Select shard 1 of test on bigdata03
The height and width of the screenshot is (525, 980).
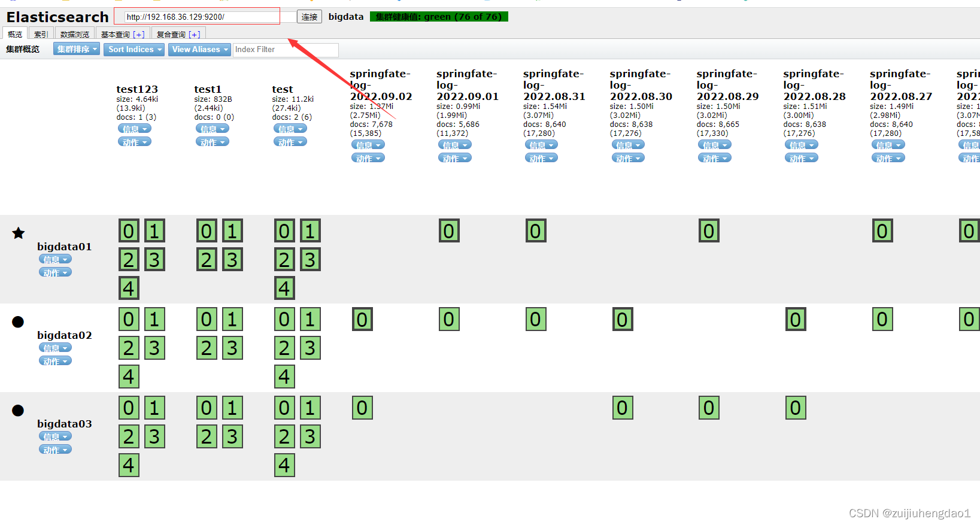[x=310, y=408]
